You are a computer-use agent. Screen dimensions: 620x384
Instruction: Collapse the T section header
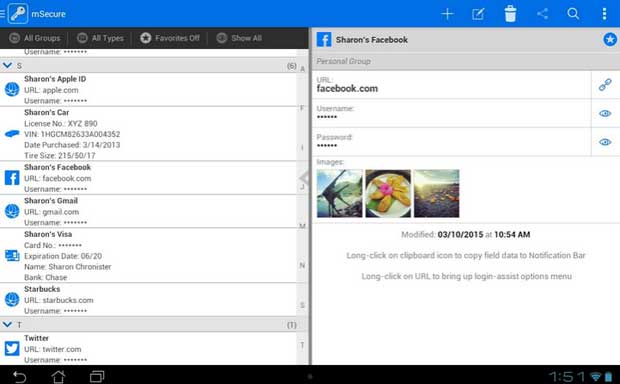[x=148, y=325]
